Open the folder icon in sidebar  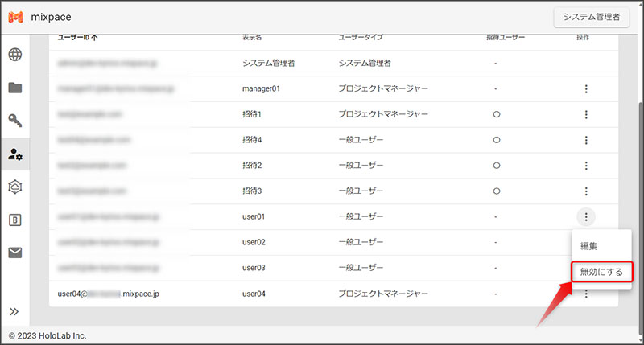(15, 88)
